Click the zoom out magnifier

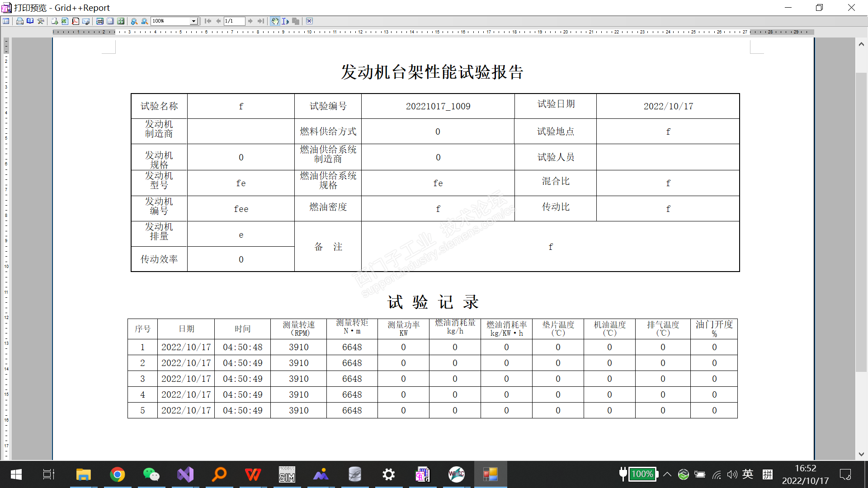click(x=145, y=21)
